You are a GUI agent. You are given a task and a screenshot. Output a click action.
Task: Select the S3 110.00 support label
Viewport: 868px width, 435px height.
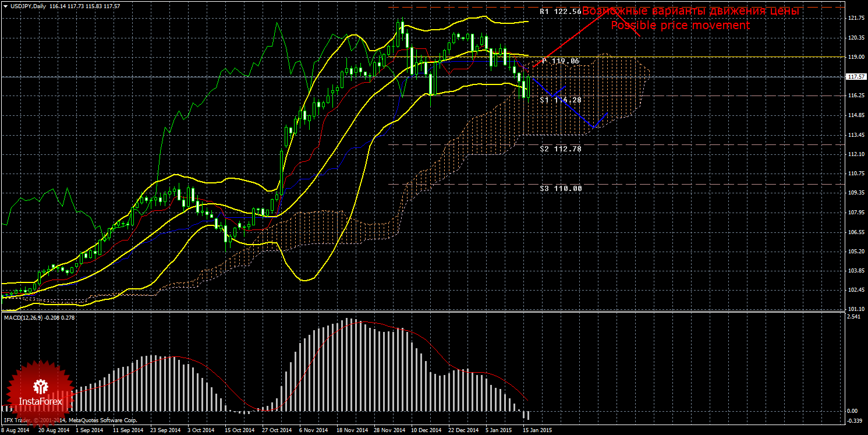pos(560,189)
